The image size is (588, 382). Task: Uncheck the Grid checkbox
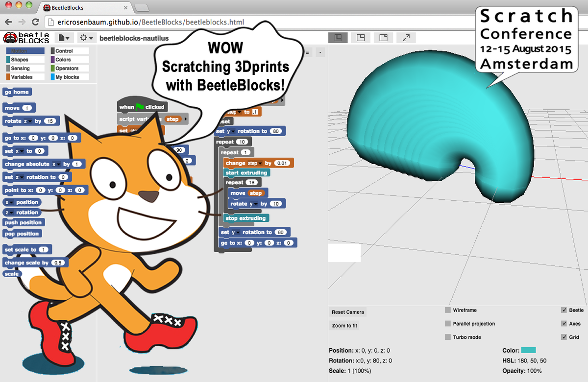pyautogui.click(x=564, y=337)
